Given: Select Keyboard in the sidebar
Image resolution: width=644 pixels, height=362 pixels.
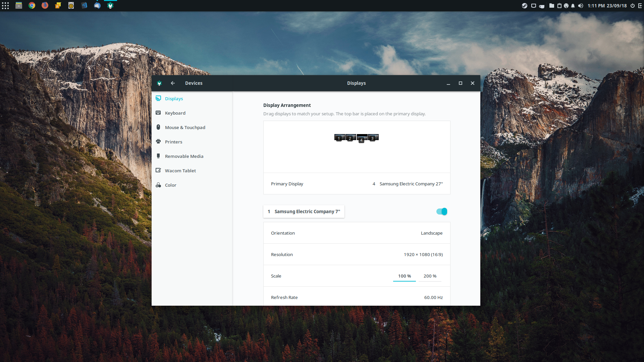Looking at the screenshot, I should coord(192,113).
